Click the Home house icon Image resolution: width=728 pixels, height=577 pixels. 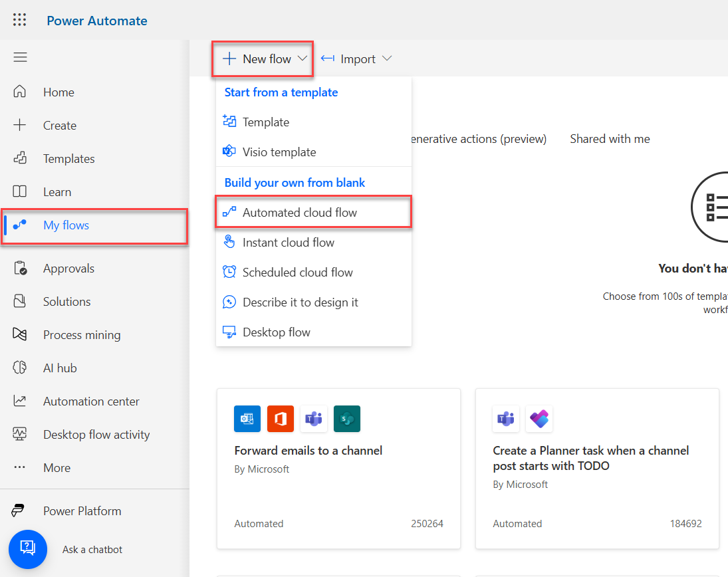click(19, 92)
